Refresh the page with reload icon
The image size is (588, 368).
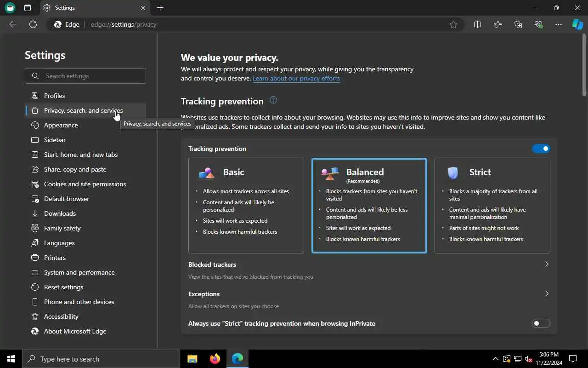(x=33, y=24)
